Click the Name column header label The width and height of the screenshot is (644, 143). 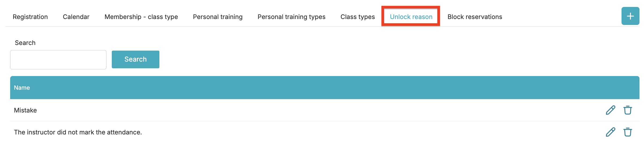(22, 88)
